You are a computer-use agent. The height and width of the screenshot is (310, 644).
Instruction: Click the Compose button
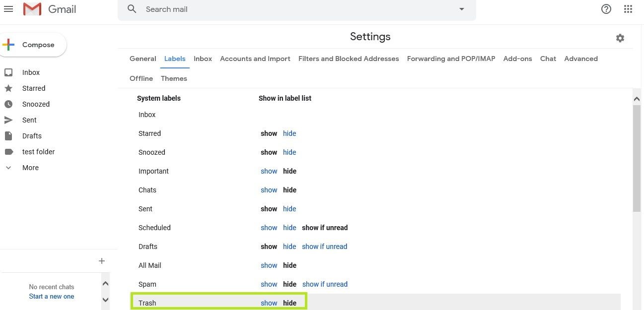[32, 45]
